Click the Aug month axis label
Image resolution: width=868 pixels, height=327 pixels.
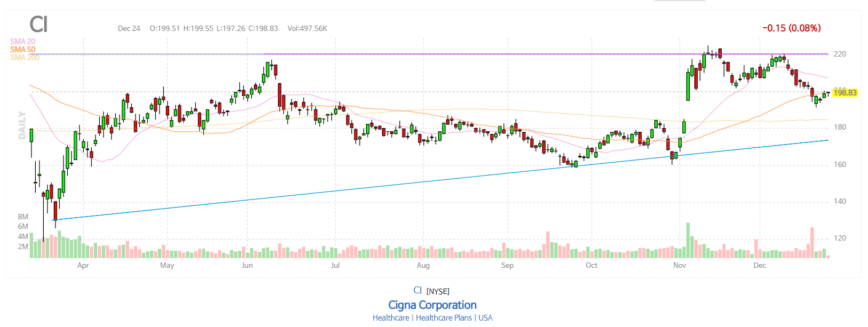coord(423,265)
